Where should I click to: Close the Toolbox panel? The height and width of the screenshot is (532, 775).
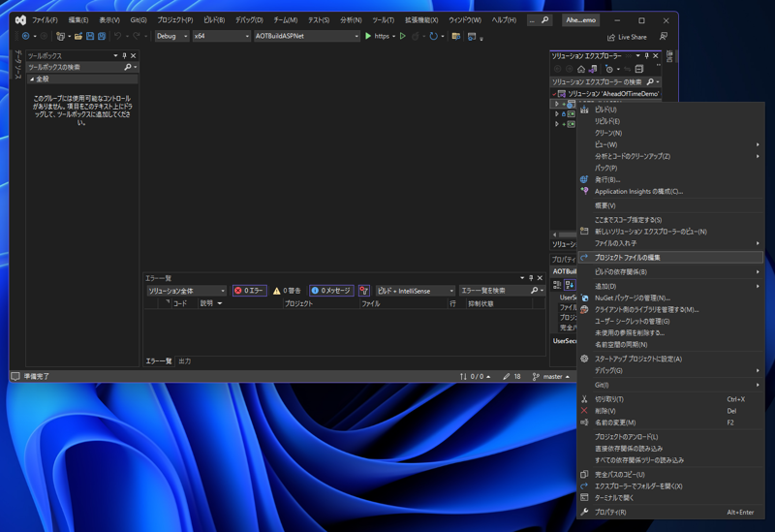pyautogui.click(x=133, y=56)
